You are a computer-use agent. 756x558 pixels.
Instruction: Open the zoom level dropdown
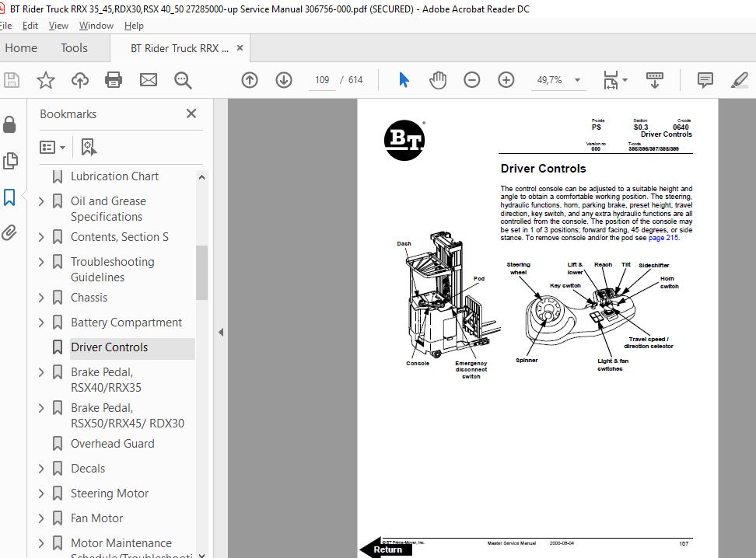coord(577,80)
